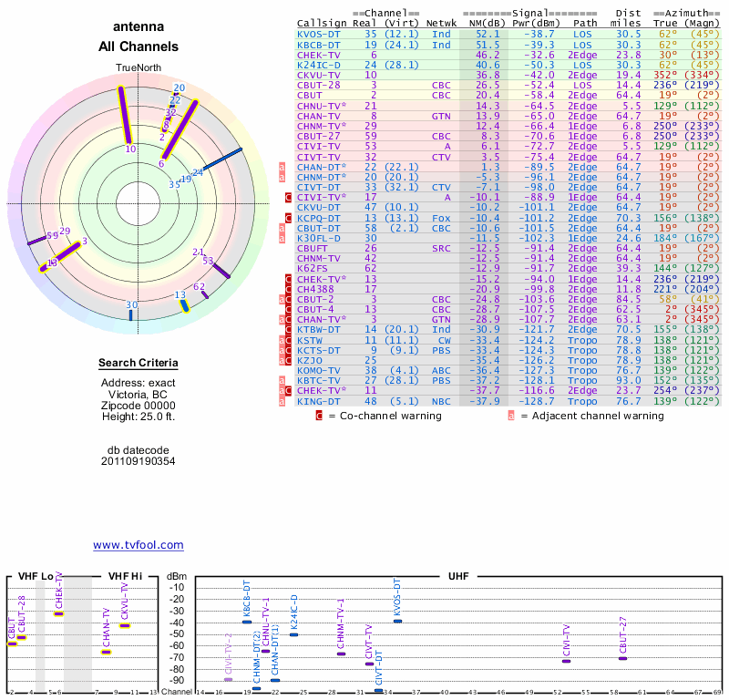This screenshot has height=700, width=729.
Task: Click the channel 24 blue bar on the radar
Action: coord(222,159)
